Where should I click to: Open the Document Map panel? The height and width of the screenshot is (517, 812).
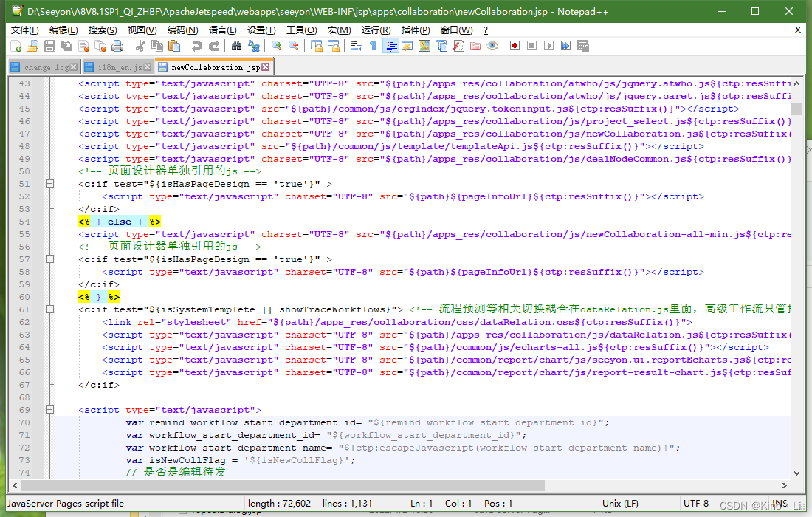(x=423, y=46)
